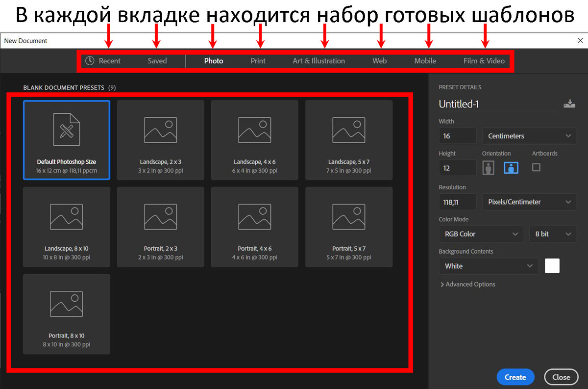
Task: Open the Centimeters units dropdown
Action: click(529, 135)
